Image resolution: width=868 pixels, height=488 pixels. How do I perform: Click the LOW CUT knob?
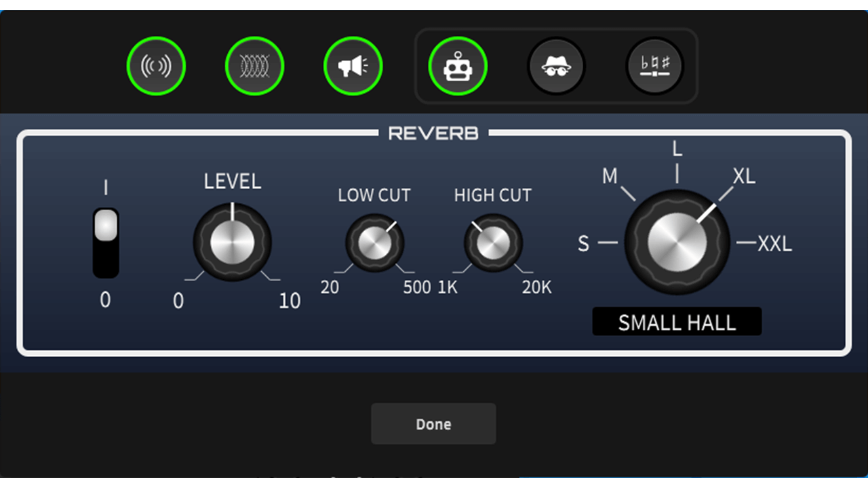pos(374,243)
